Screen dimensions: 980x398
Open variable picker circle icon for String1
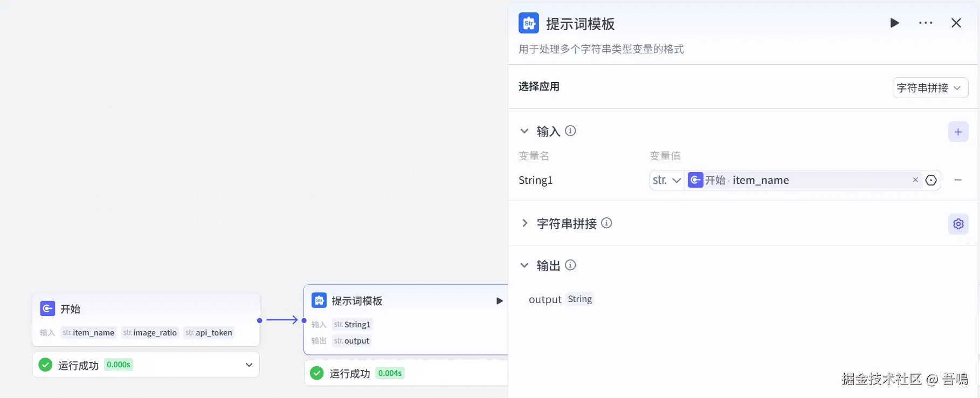click(931, 180)
